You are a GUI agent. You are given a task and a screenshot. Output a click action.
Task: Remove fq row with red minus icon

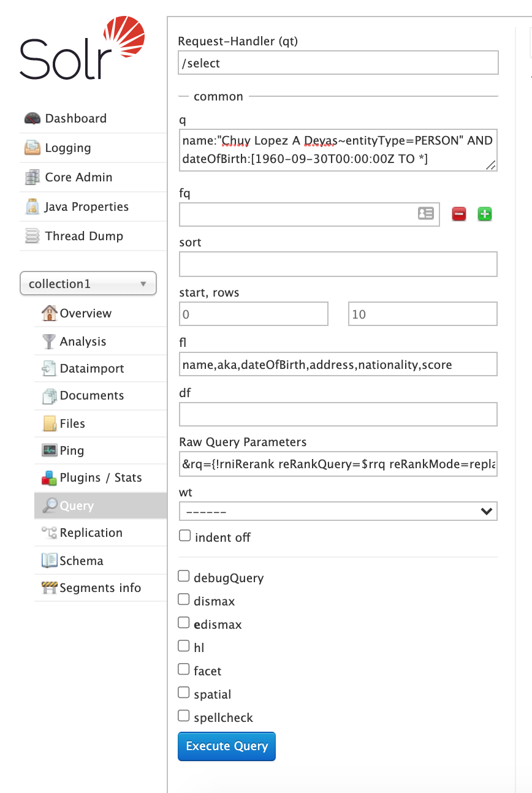coord(459,214)
